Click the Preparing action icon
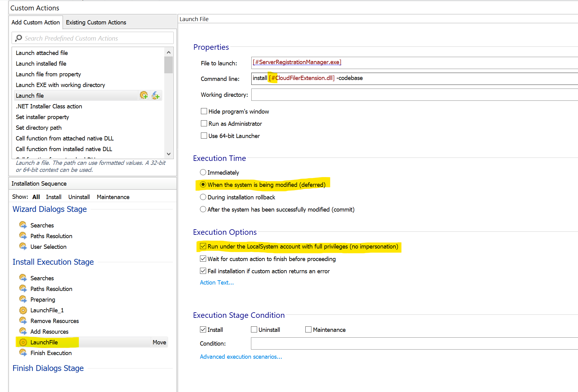This screenshot has height=392, width=578. point(23,299)
